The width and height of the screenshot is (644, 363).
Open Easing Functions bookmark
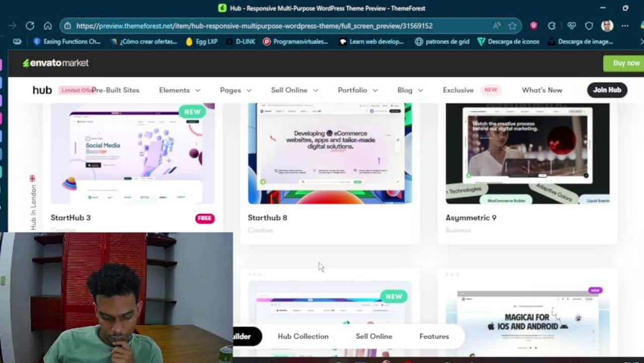click(67, 42)
